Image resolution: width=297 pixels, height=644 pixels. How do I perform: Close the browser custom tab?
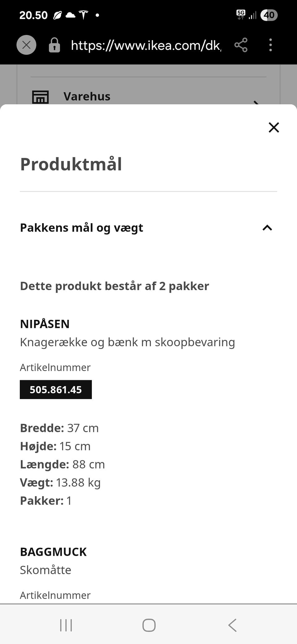[26, 45]
